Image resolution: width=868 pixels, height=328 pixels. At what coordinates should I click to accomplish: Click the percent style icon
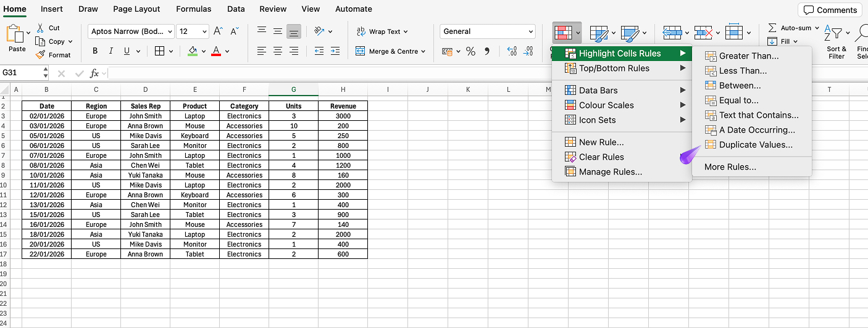click(470, 51)
